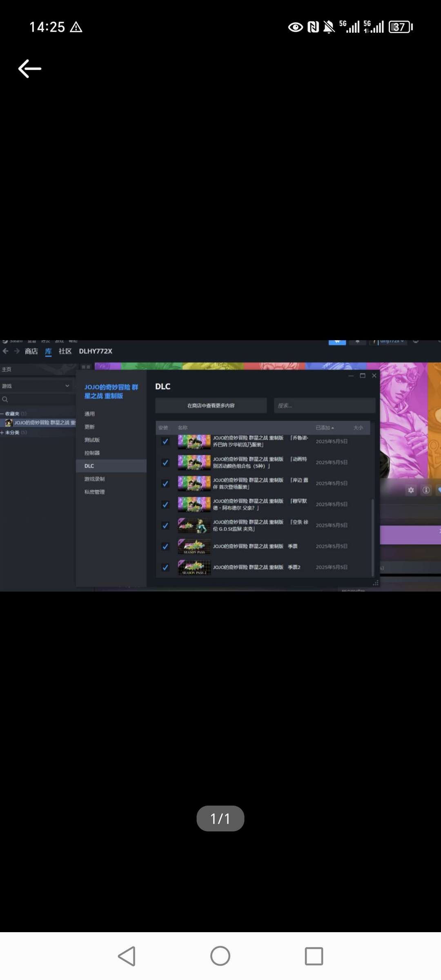The width and height of the screenshot is (441, 980).
Task: Collapse the 收藏夹 category in sidebar
Action: [x=2, y=414]
